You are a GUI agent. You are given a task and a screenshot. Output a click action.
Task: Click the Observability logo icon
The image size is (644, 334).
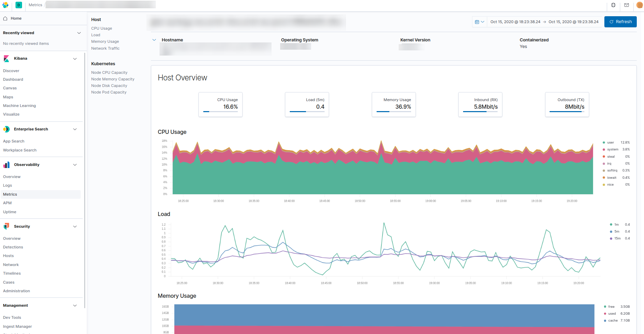point(7,165)
